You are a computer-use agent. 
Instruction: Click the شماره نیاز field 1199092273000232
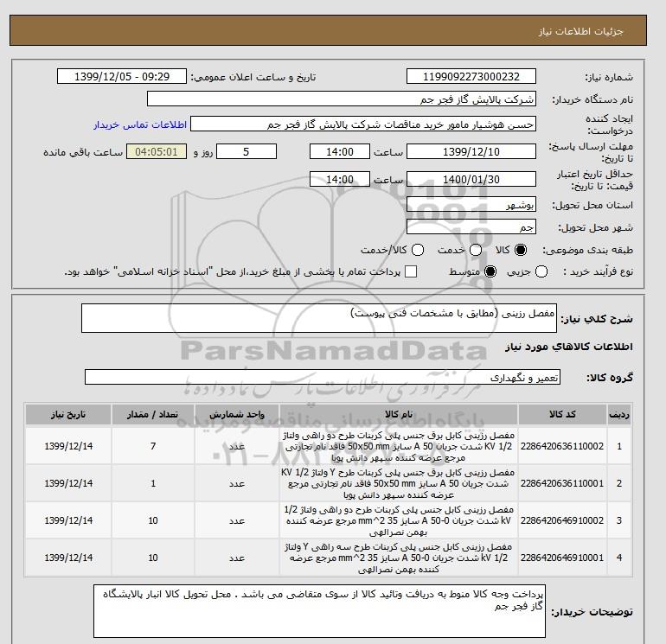pyautogui.click(x=471, y=76)
